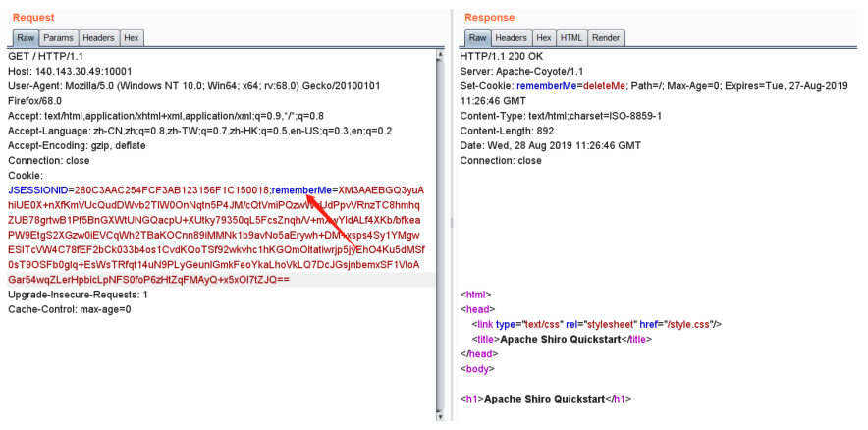Viewport: 868px width, 430px height.
Task: Click the 'Server: Apache-Coyote/1.1' line
Action: pos(521,72)
